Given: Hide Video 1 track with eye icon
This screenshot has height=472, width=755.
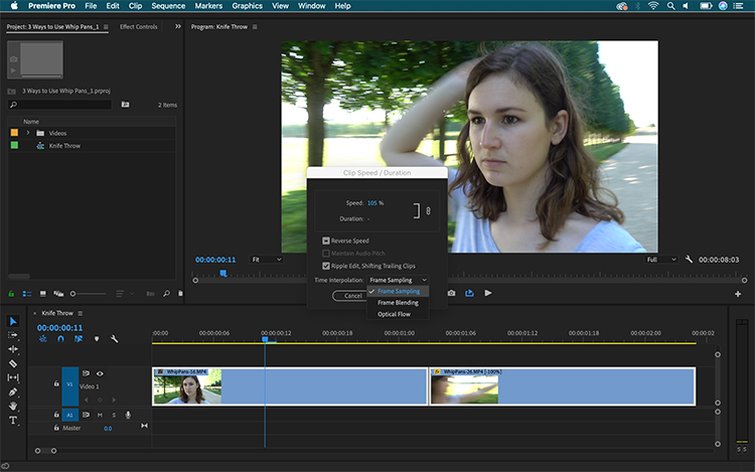Looking at the screenshot, I should point(100,374).
